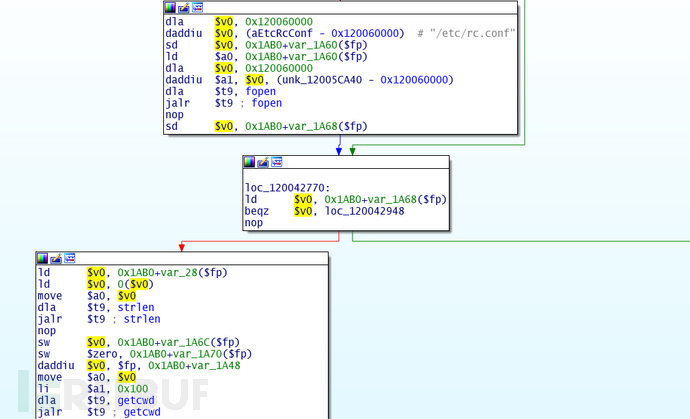690x419 pixels.
Task: Select unk_12005CA40 reference
Action: coord(322,80)
